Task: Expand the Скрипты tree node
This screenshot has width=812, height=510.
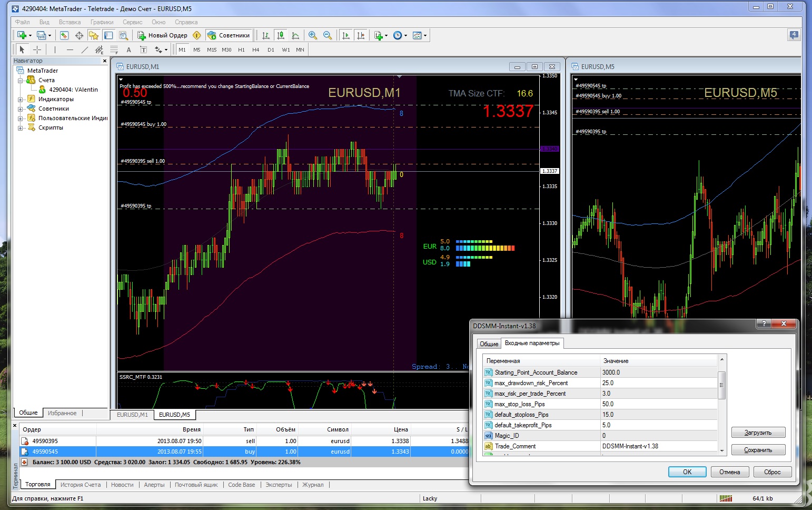Action: (x=20, y=127)
